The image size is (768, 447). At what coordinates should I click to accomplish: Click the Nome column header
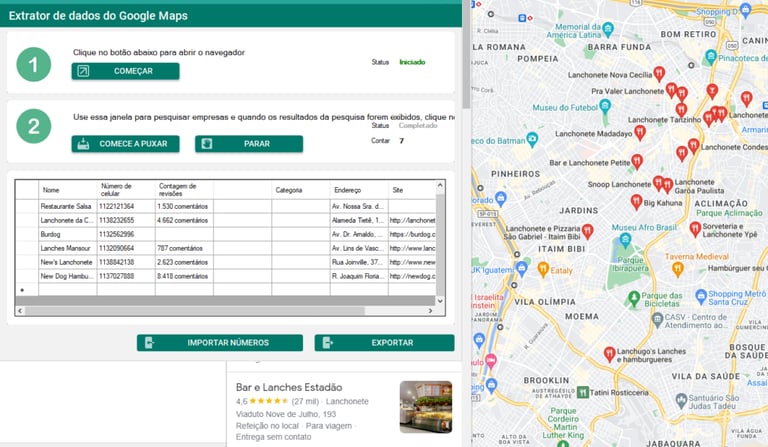click(x=68, y=190)
